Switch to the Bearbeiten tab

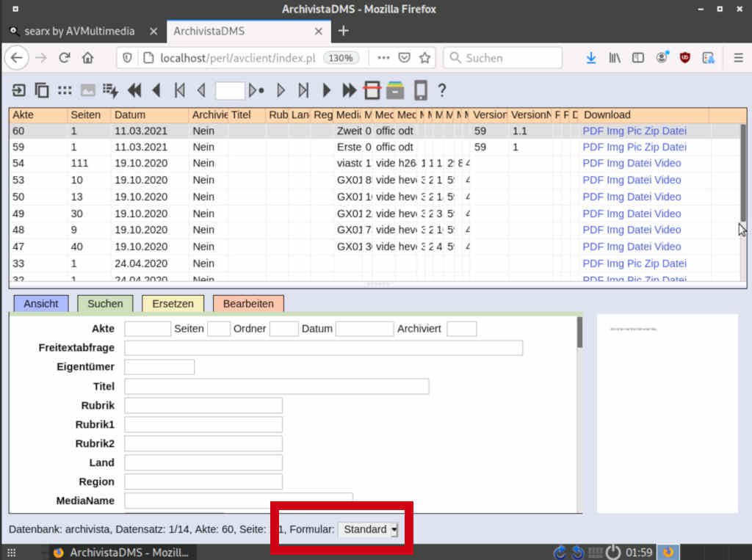point(248,304)
